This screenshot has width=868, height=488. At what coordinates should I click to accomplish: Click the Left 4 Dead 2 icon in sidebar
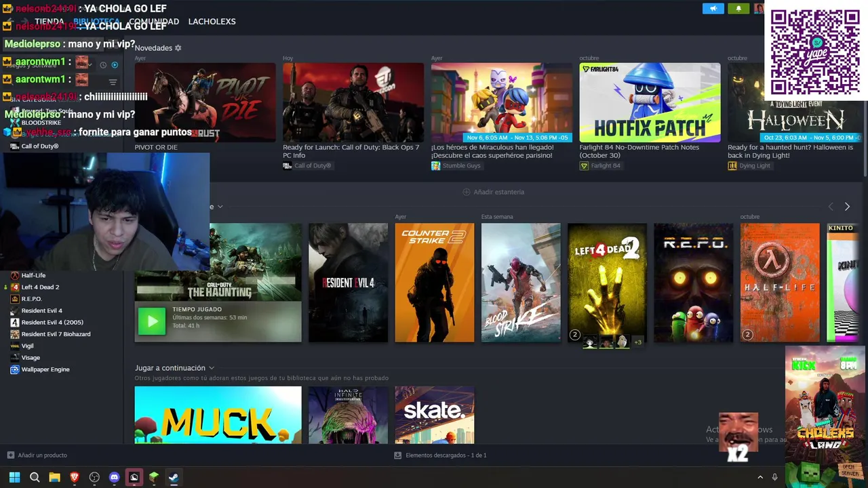point(15,287)
